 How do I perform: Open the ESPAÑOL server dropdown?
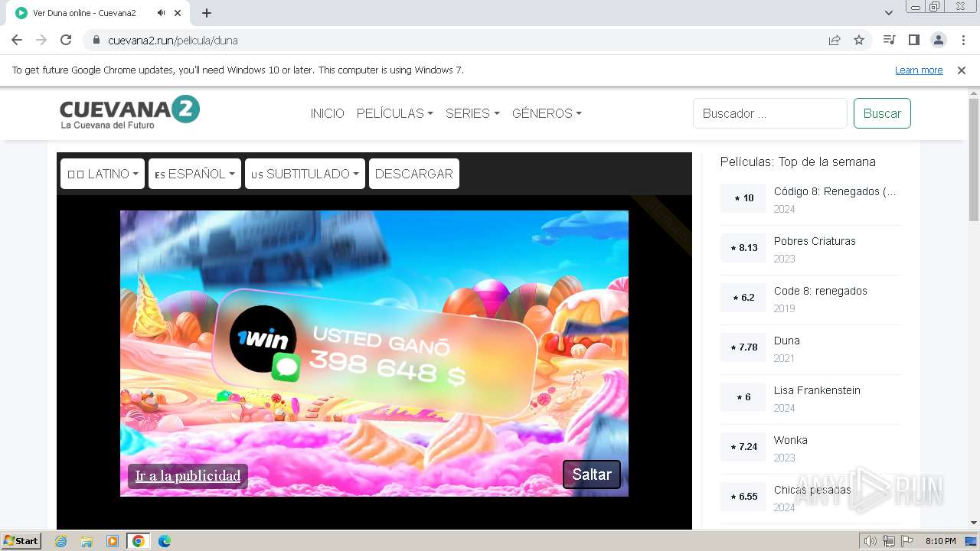pyautogui.click(x=194, y=174)
